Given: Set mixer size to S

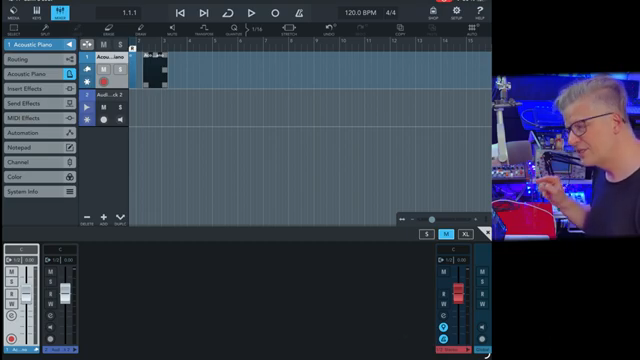Looking at the screenshot, I should 427,234.
